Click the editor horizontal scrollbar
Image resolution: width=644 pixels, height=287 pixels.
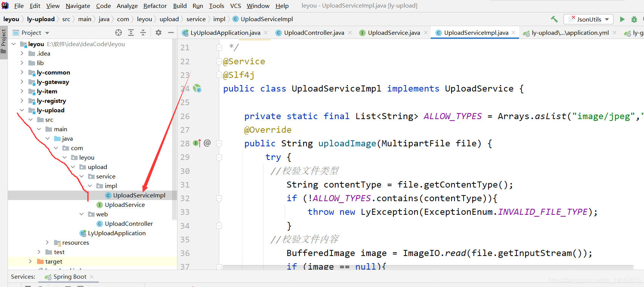point(428,267)
